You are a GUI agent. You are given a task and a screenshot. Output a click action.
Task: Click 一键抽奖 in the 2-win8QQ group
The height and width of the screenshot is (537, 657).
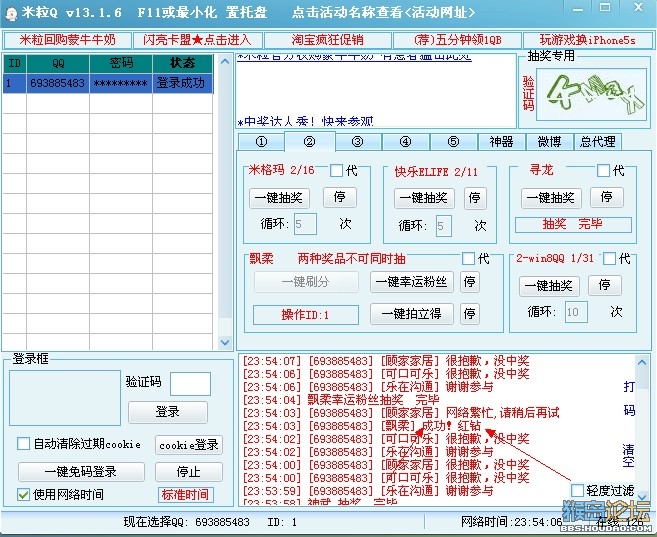click(x=549, y=286)
